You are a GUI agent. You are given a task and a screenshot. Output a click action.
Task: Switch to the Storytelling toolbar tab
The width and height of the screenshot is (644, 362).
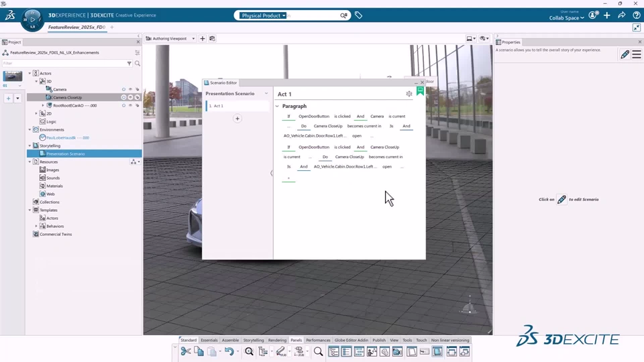point(254,341)
